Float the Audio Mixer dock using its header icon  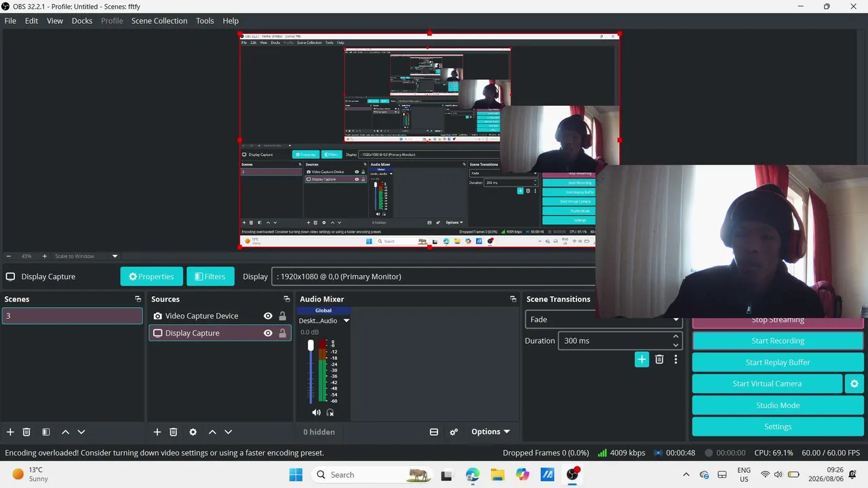513,299
